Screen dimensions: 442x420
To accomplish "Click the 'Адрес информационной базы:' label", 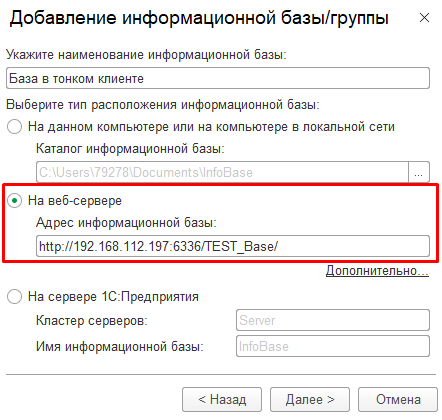I will pos(126,222).
